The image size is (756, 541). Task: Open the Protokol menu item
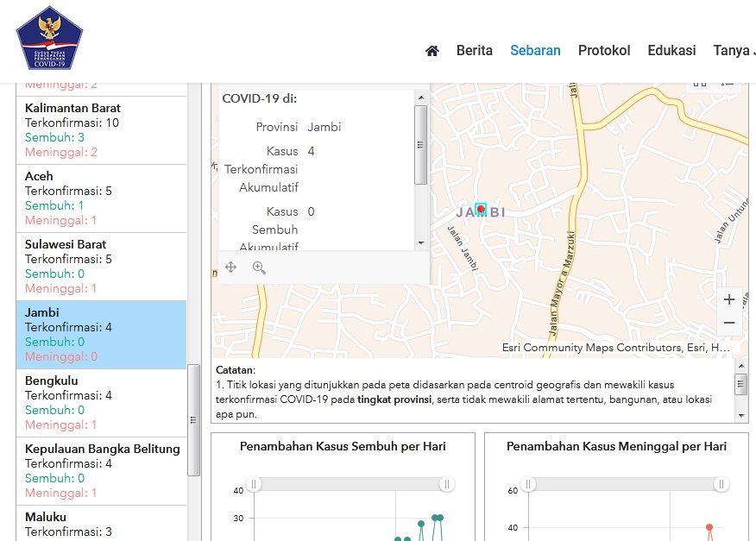pos(604,51)
